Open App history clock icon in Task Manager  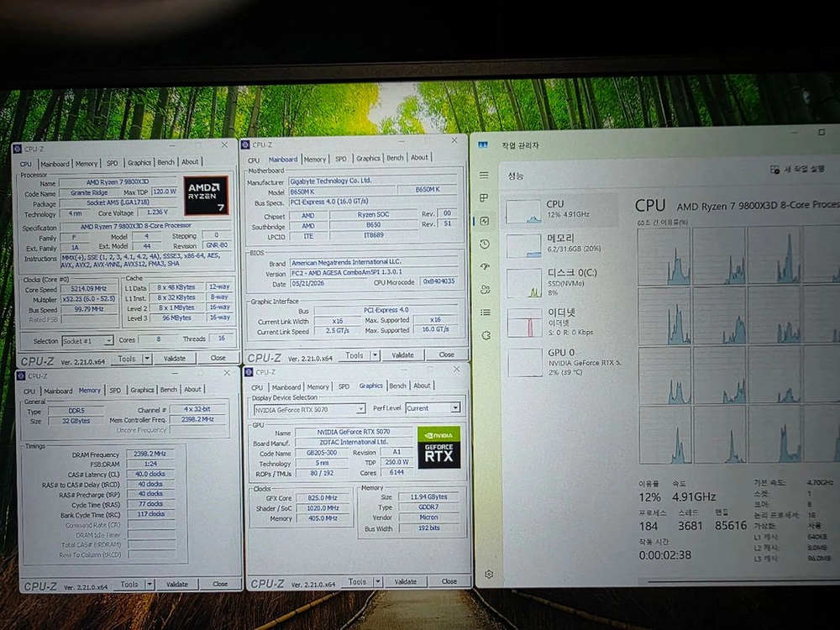[x=485, y=244]
